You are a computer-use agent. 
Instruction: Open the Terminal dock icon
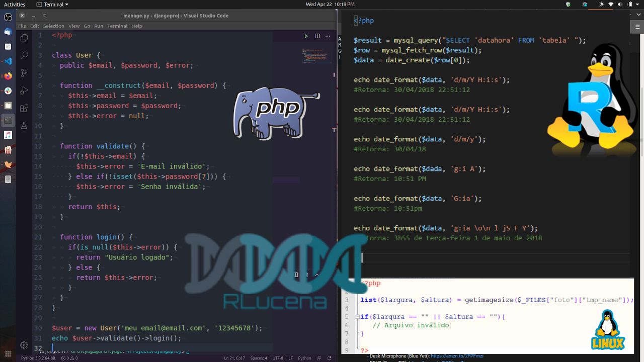pyautogui.click(x=8, y=120)
